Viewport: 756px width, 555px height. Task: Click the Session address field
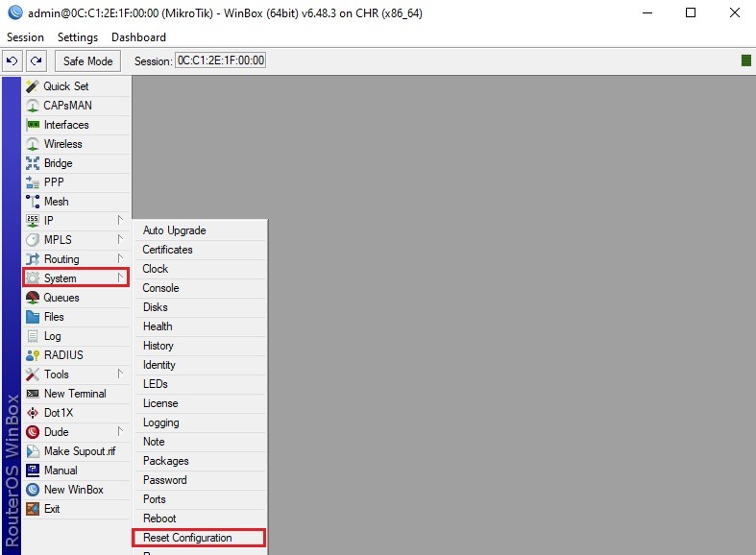click(220, 60)
